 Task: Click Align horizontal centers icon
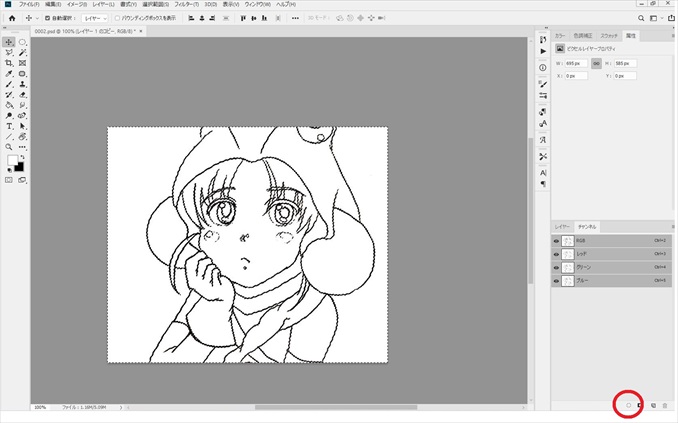tap(201, 18)
